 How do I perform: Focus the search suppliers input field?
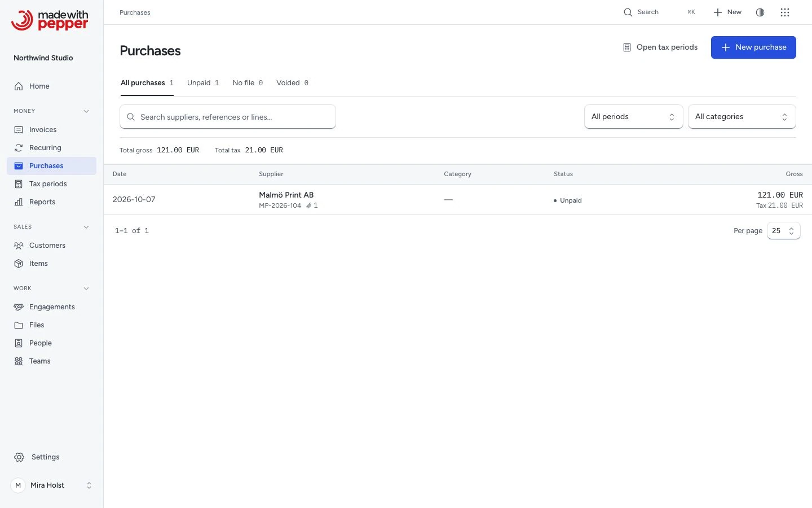228,117
